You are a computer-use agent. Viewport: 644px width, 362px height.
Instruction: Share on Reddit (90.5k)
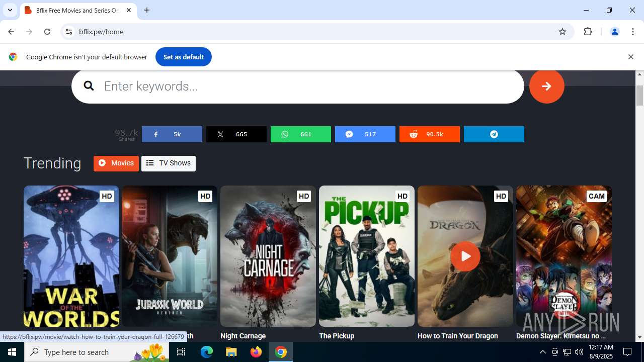coord(430,134)
